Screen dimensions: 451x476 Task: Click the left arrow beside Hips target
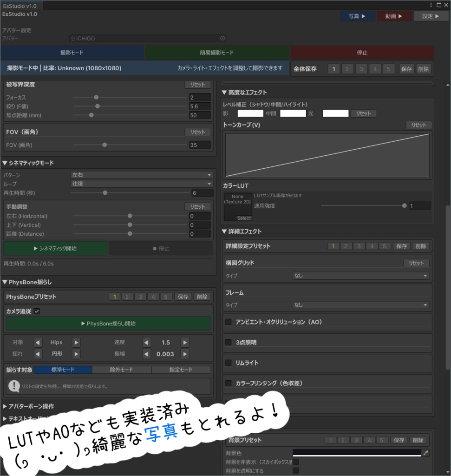point(38,342)
